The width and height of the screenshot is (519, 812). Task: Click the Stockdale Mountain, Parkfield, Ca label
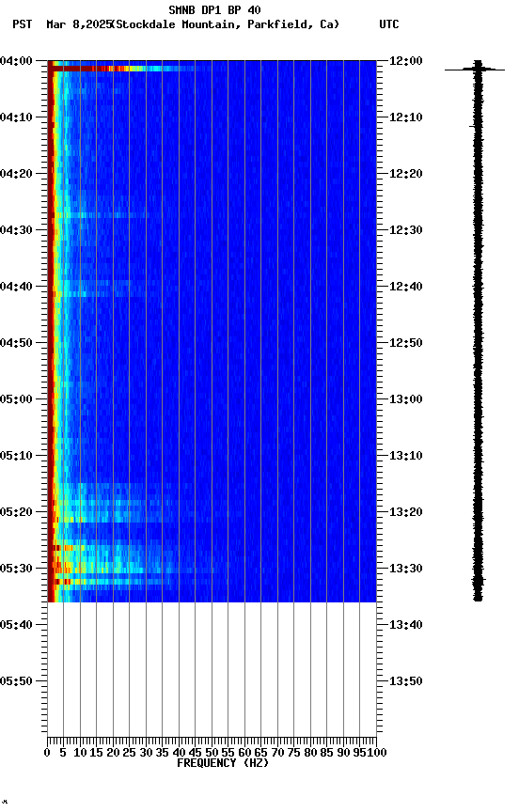tap(226, 24)
